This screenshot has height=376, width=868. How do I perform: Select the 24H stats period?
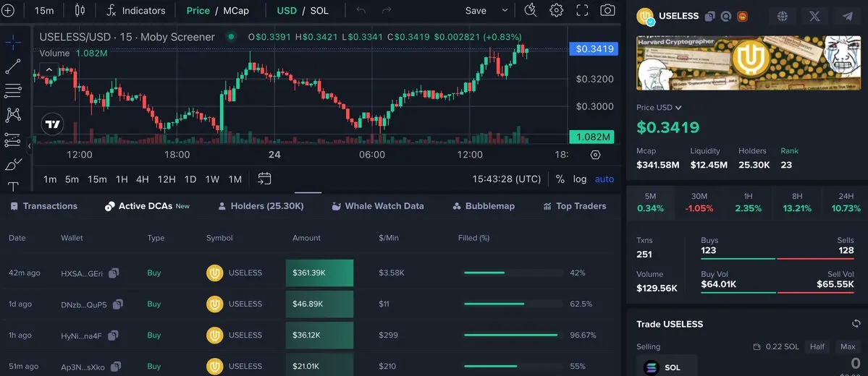point(846,202)
